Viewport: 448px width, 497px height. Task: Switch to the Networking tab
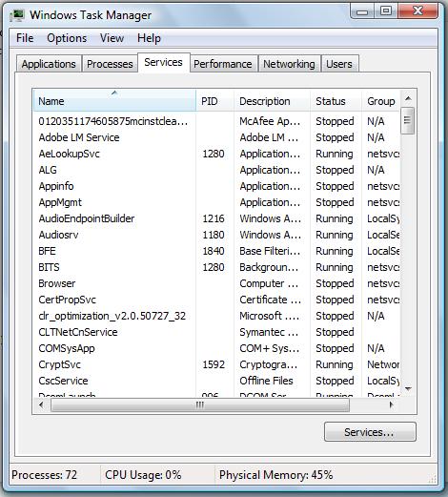point(289,64)
